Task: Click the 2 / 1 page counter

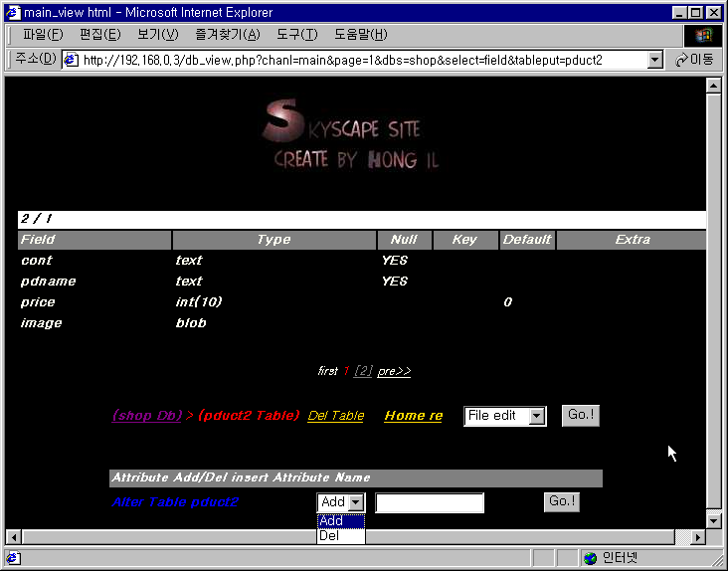Action: click(36, 219)
